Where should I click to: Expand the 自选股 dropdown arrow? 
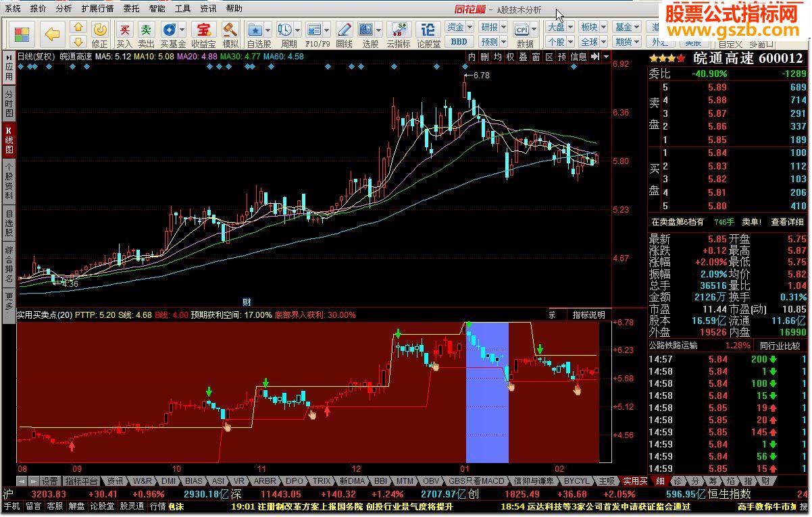[x=268, y=30]
